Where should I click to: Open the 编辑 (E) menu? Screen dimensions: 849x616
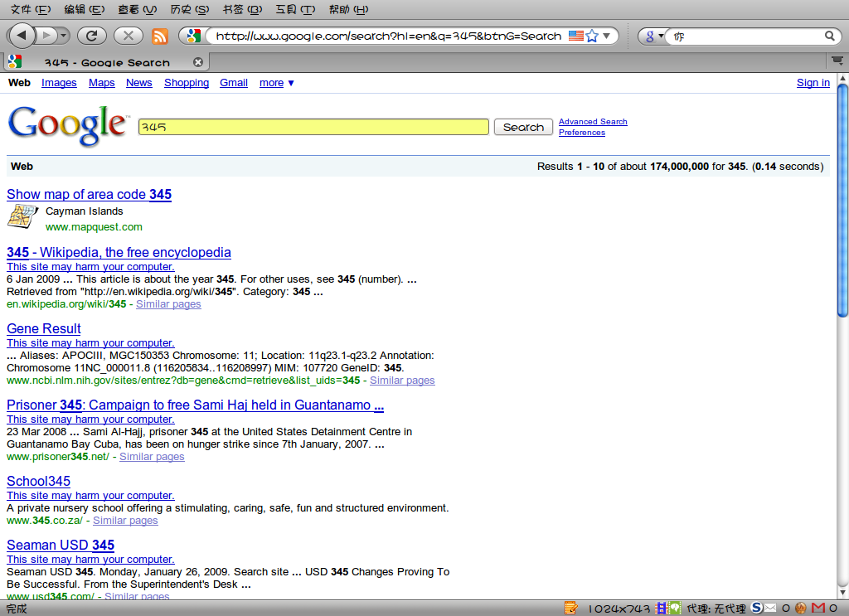click(x=84, y=9)
